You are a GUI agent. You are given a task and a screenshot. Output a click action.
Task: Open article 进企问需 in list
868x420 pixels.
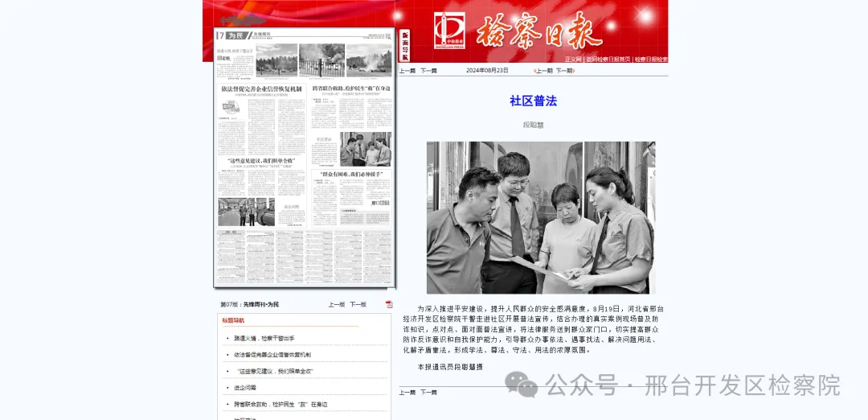pos(244,388)
